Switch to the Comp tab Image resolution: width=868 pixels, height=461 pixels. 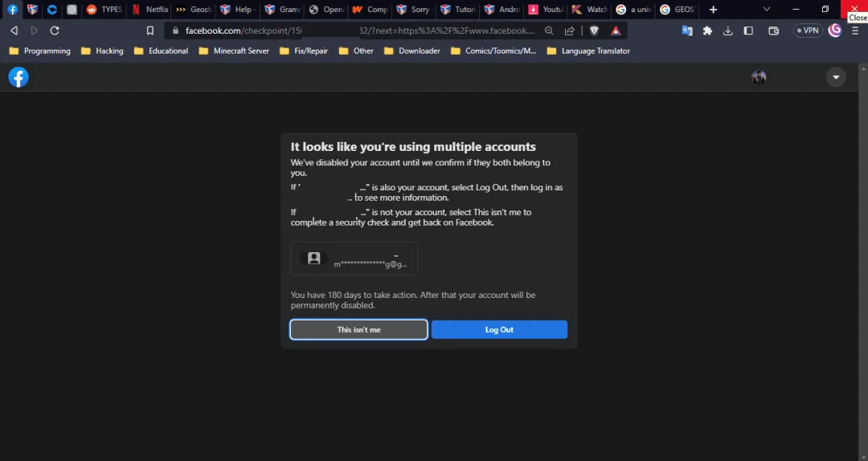click(371, 10)
